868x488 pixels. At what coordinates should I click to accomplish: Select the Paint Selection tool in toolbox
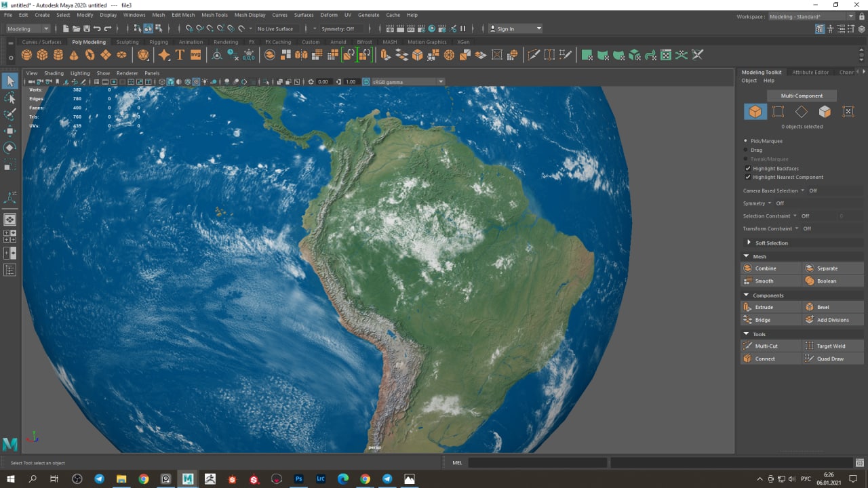pyautogui.click(x=10, y=115)
